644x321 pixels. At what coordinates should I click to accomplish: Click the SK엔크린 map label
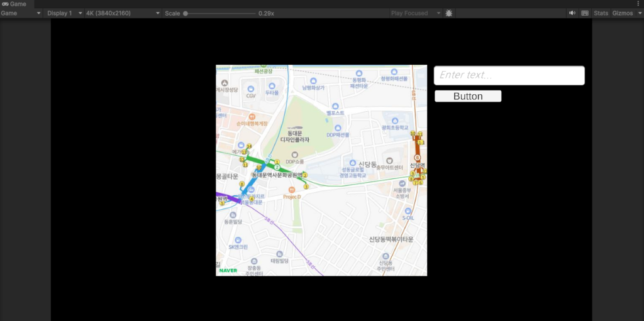[238, 247]
